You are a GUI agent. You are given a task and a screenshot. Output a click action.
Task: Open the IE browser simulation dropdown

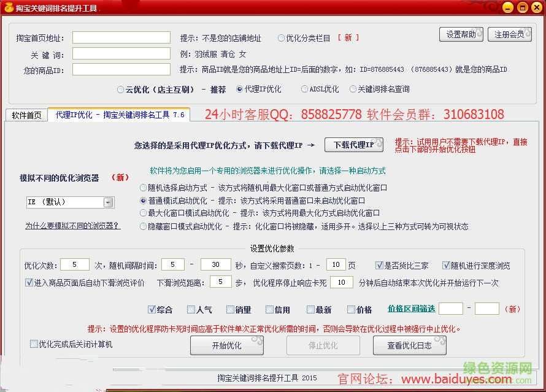coord(107,202)
